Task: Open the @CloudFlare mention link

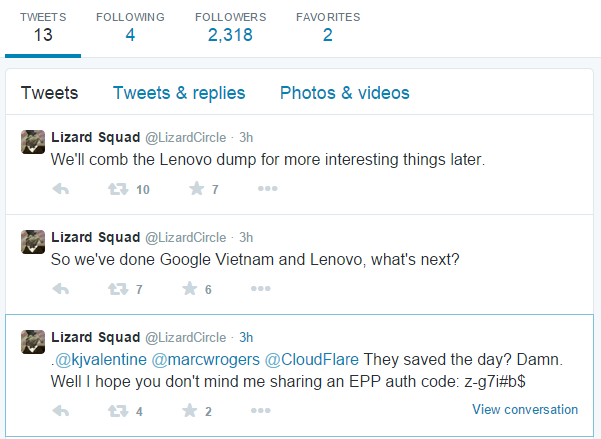Action: [311, 359]
